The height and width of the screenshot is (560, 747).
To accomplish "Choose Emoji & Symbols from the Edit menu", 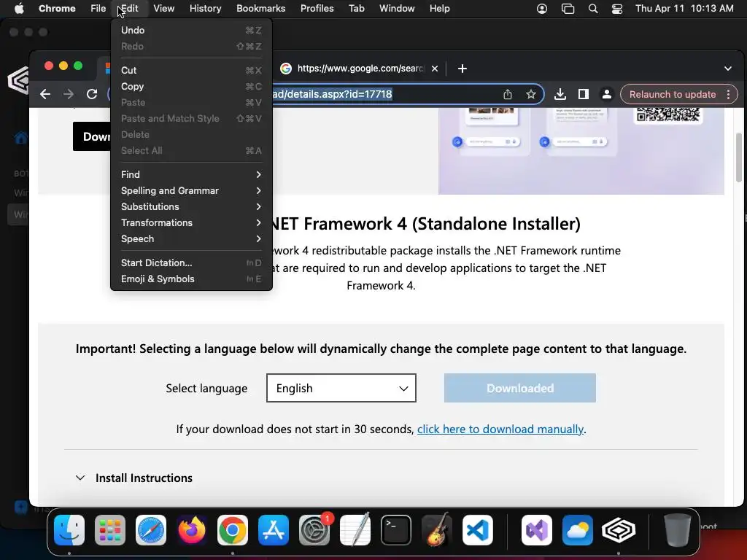I will point(191,279).
